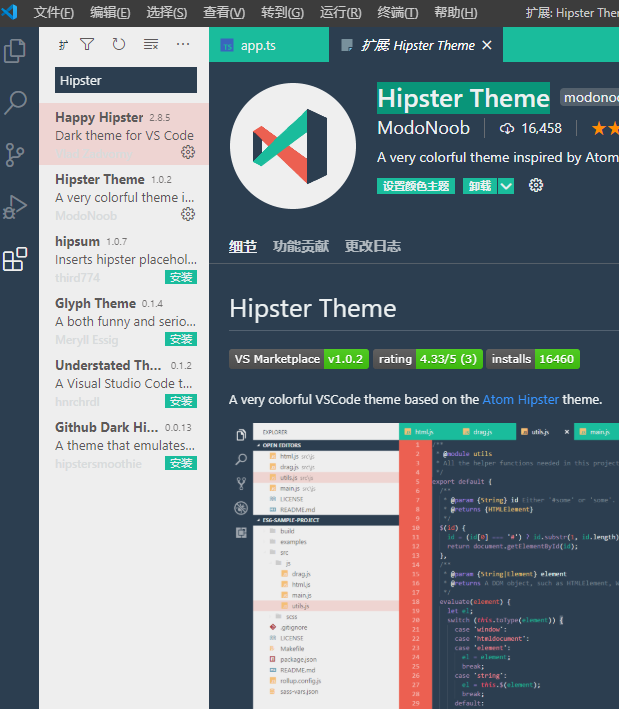619x709 pixels.
Task: Click the install count cloud icon
Action: pos(507,129)
